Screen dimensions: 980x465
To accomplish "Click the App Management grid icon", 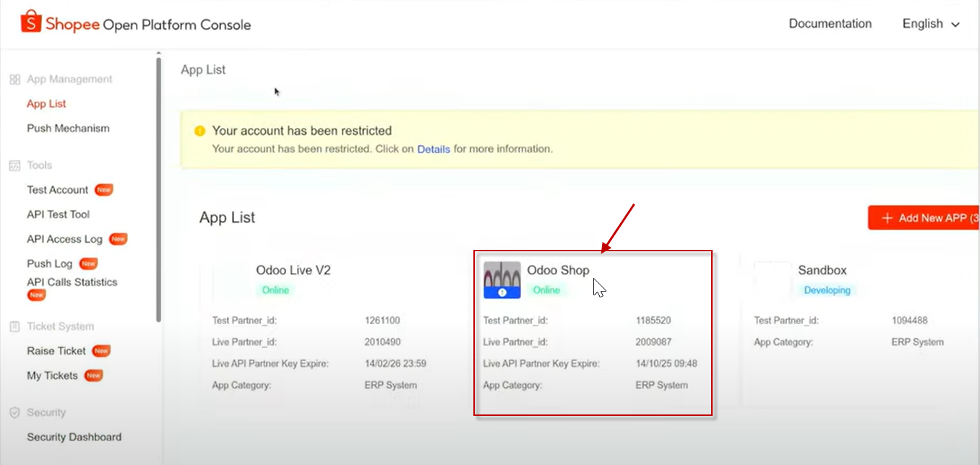I will [x=14, y=79].
